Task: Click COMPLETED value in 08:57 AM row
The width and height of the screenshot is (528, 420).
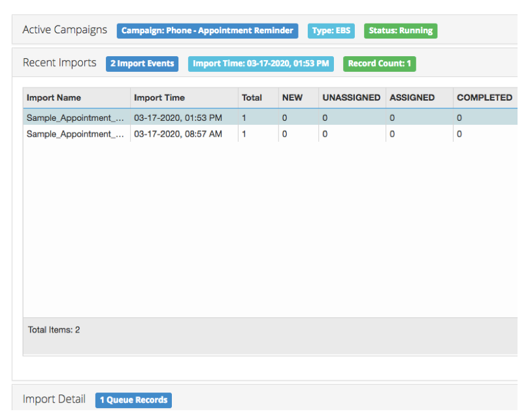Action: [459, 134]
